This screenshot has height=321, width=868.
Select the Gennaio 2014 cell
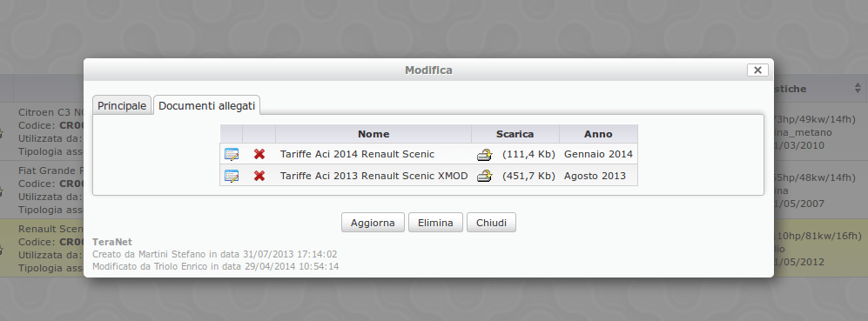tap(598, 155)
